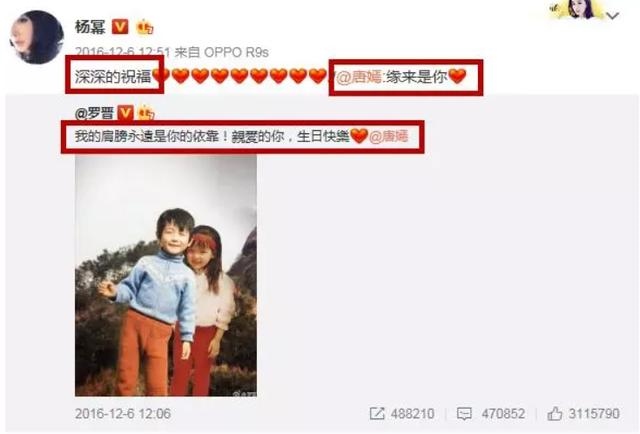640x434 pixels.
Task: Open the OPPO R9s source link
Action: (236, 52)
